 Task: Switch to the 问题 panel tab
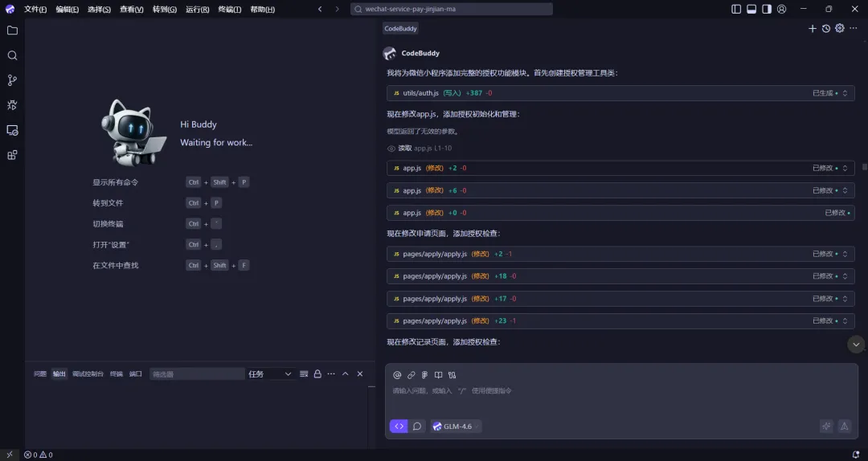(40, 374)
